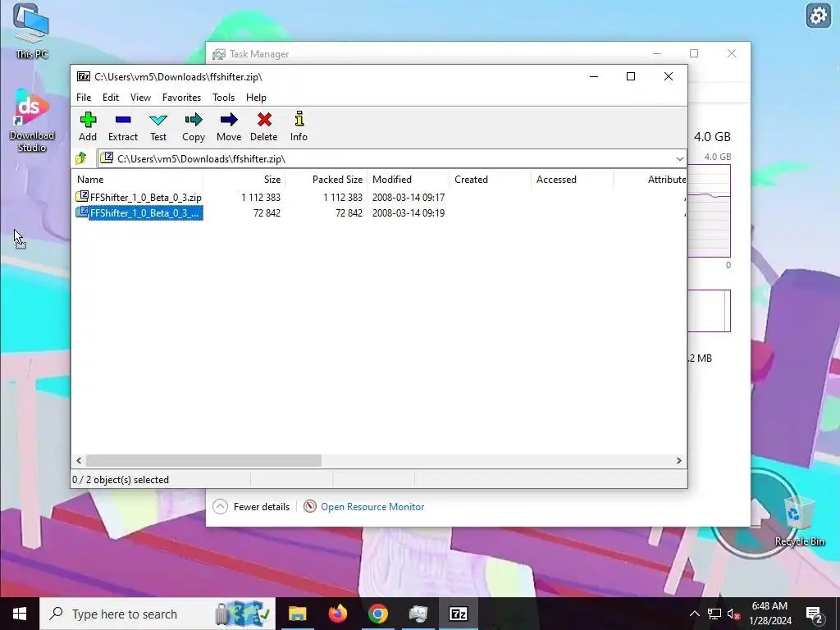Launch Firefox from the taskbar

tap(337, 614)
